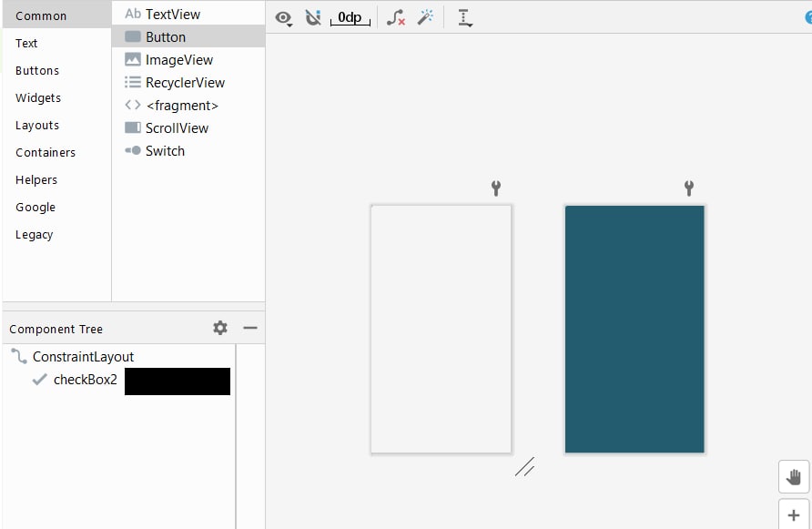Image resolution: width=812 pixels, height=529 pixels.
Task: Click the Component Tree header title
Action: 56,329
